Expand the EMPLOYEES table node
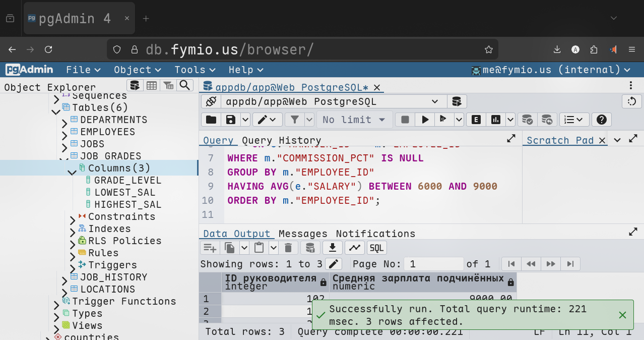Image resolution: width=644 pixels, height=340 pixels. tap(65, 133)
